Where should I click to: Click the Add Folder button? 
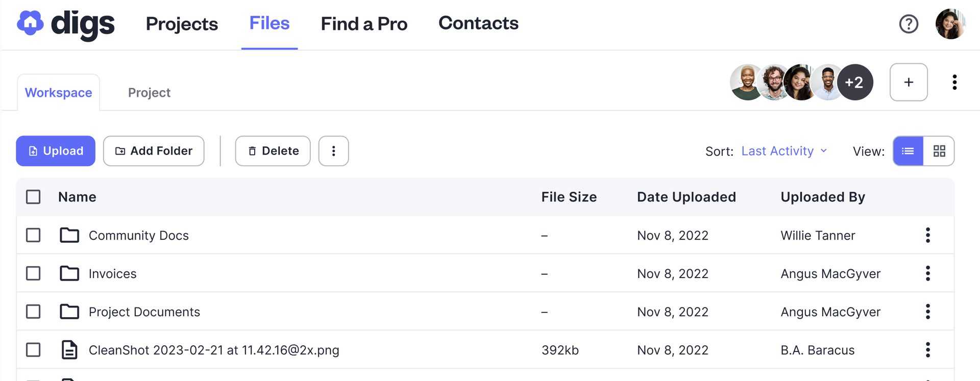pyautogui.click(x=154, y=151)
